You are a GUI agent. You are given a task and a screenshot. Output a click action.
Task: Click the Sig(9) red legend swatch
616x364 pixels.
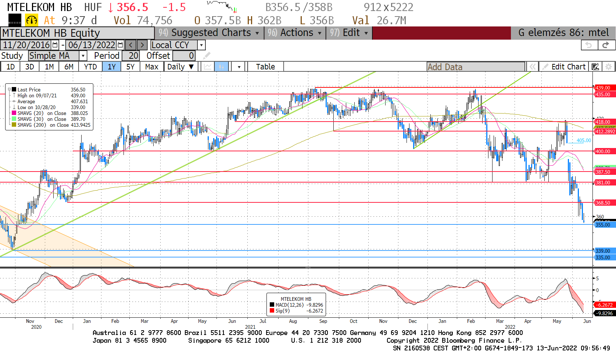272,311
